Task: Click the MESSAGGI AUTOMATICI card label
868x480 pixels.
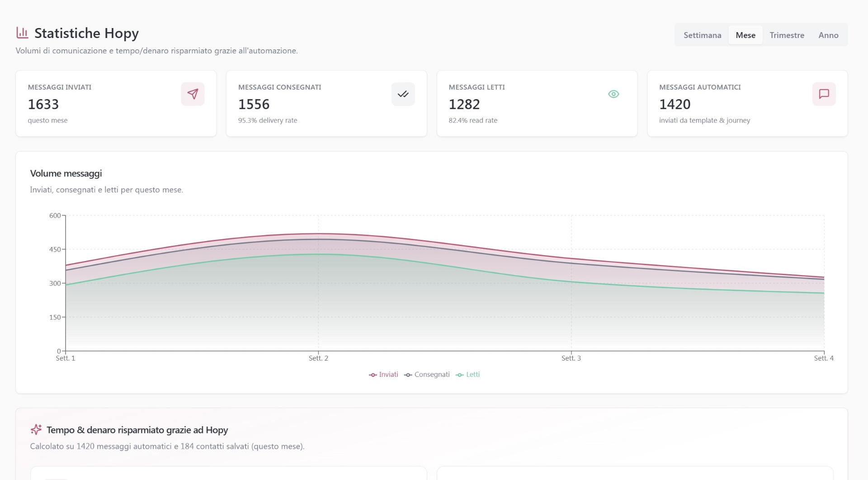Action: [700, 87]
